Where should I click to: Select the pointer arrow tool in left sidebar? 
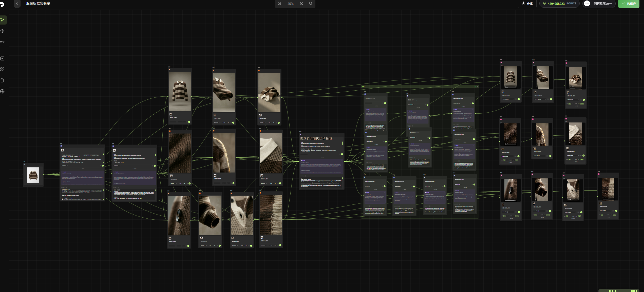click(x=3, y=20)
